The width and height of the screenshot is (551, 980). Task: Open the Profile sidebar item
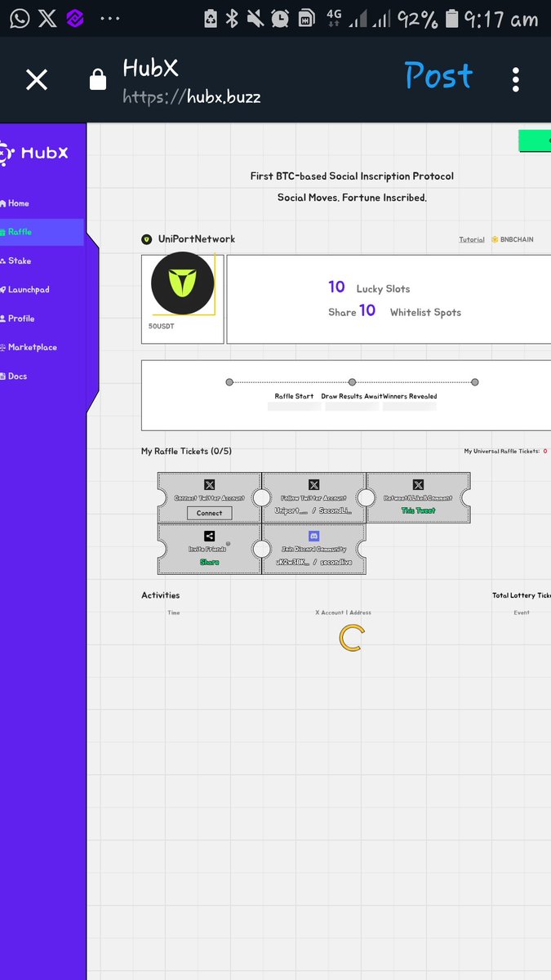point(17,318)
